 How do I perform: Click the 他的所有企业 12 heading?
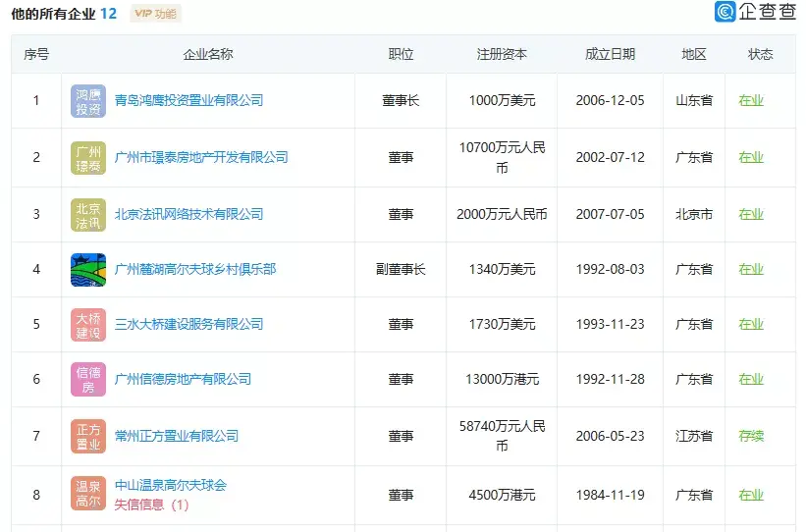(x=64, y=14)
